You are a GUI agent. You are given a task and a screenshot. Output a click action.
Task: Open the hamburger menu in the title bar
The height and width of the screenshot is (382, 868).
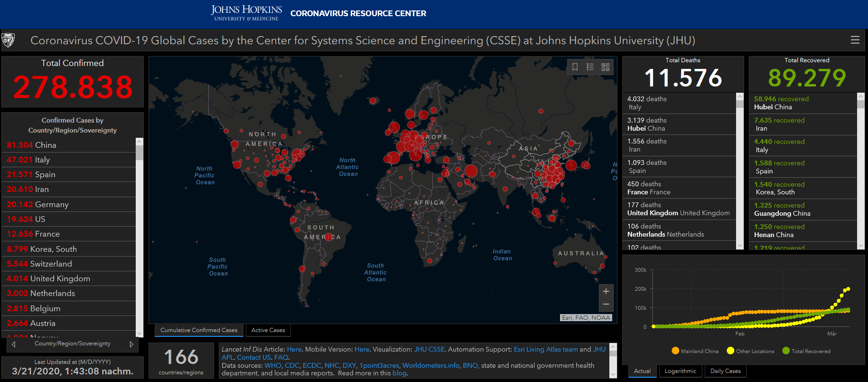click(x=855, y=40)
